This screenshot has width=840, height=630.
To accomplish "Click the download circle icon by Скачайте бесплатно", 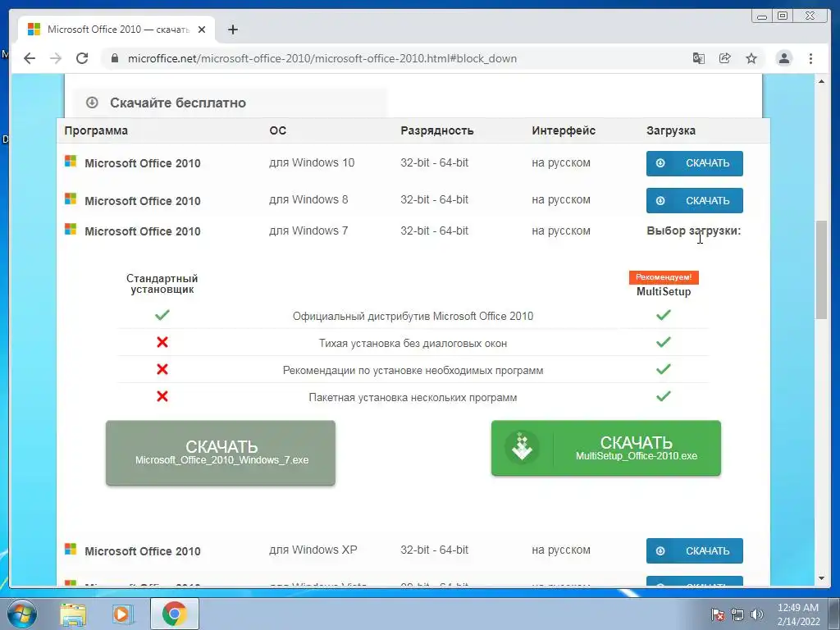I will click(92, 103).
